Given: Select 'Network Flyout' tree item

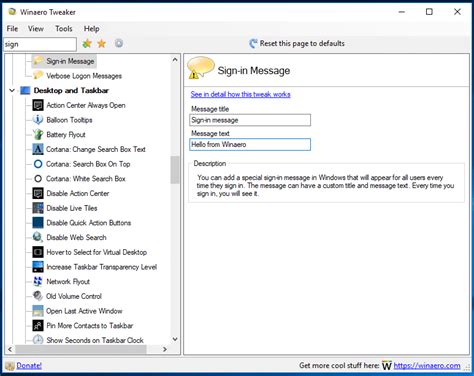Looking at the screenshot, I should (68, 282).
